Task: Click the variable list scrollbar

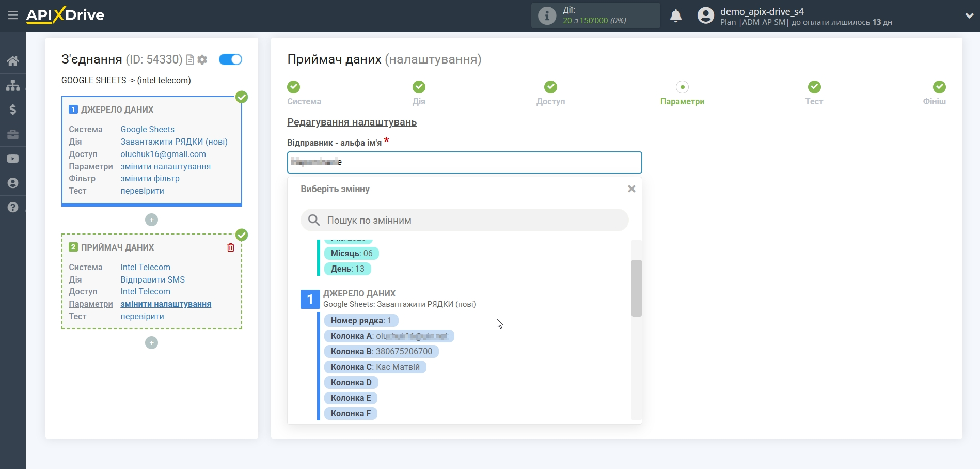Action: [x=637, y=288]
